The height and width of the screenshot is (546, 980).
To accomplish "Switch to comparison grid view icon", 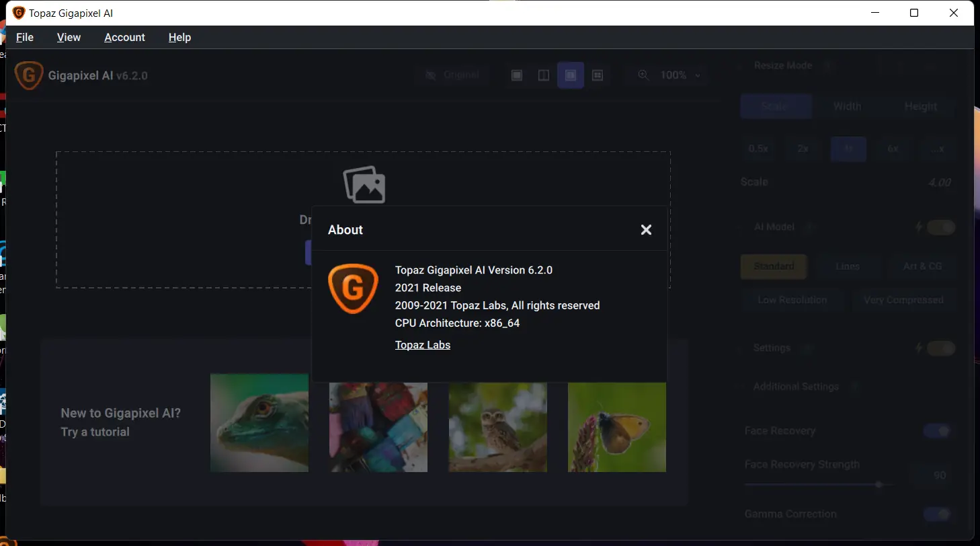I will coord(598,75).
